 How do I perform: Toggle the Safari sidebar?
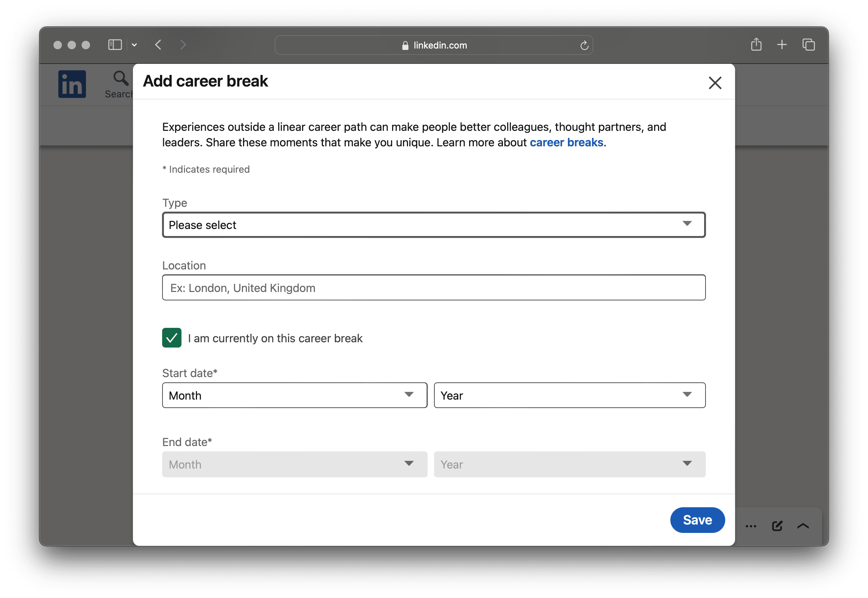pyautogui.click(x=115, y=45)
